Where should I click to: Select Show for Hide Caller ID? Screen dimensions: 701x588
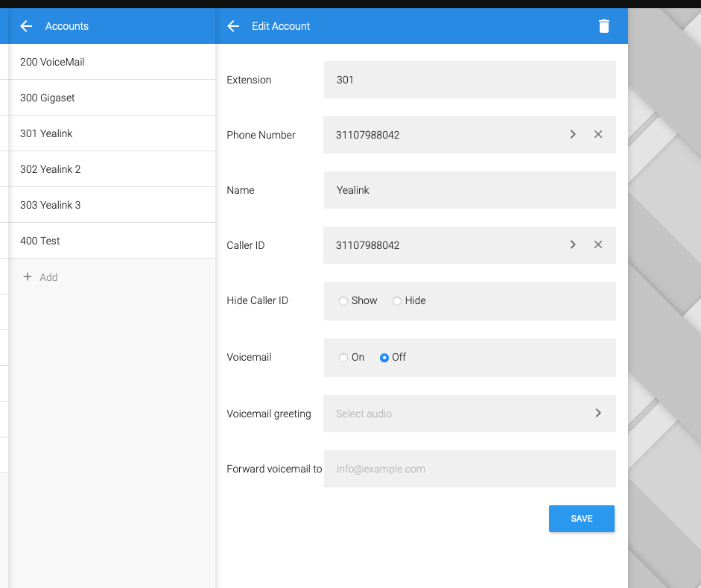point(343,301)
